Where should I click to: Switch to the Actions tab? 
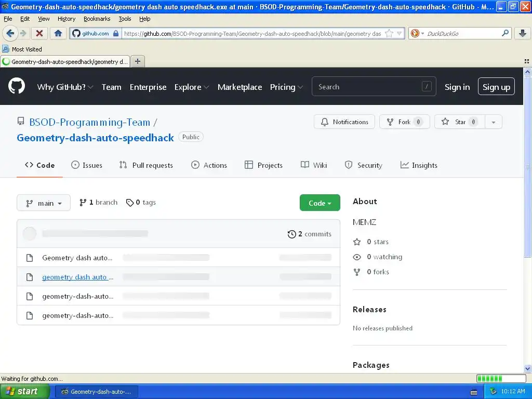tap(209, 165)
